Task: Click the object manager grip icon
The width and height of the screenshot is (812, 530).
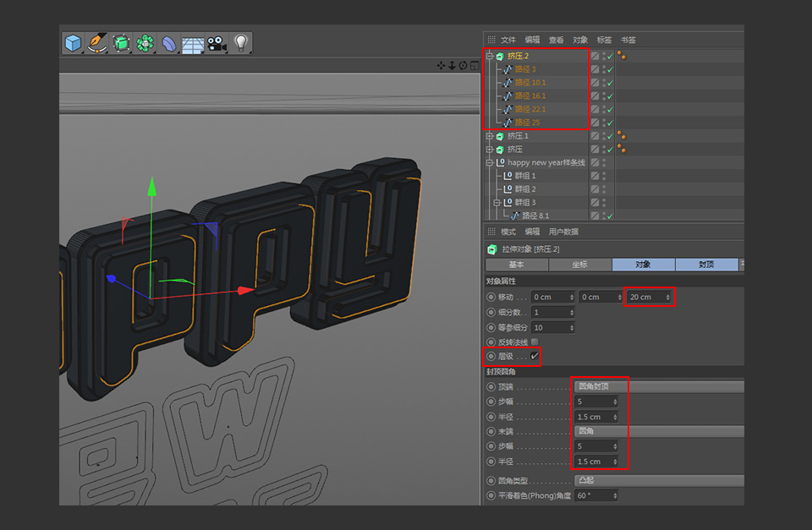Action: pyautogui.click(x=491, y=40)
